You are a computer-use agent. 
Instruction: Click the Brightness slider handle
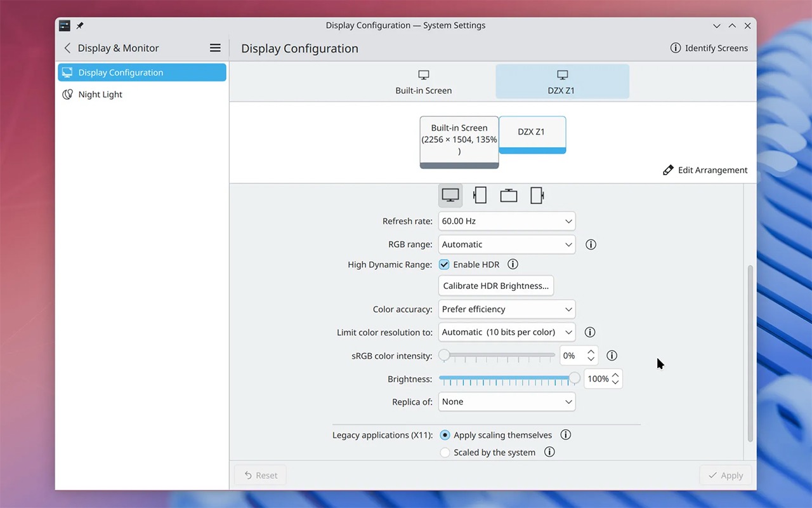(x=574, y=378)
